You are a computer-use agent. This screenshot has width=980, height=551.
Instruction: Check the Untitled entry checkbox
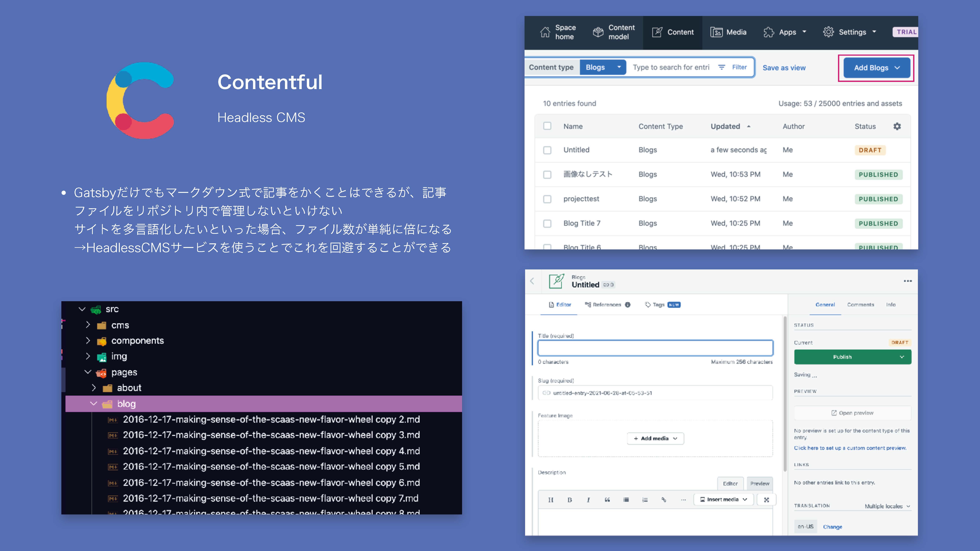(x=547, y=150)
